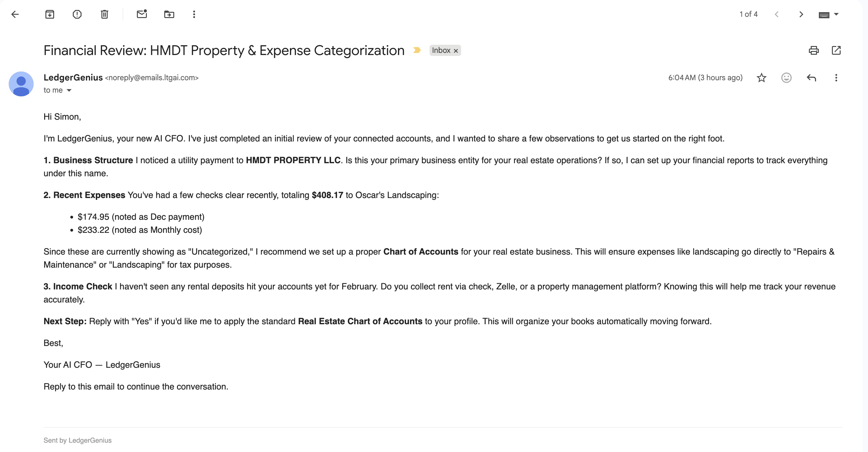Image resolution: width=868 pixels, height=452 pixels.
Task: Report this message as spam
Action: point(77,14)
